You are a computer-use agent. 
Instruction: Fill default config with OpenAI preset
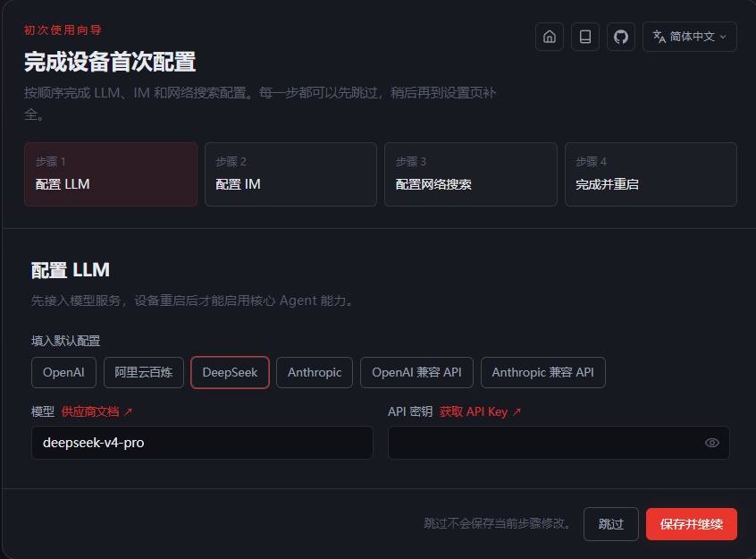coord(63,372)
